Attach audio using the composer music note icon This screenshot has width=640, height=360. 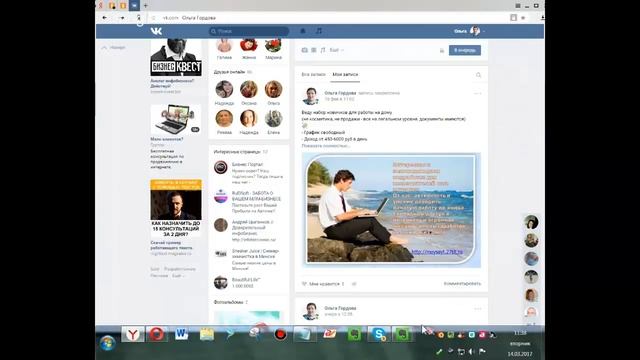(x=322, y=50)
